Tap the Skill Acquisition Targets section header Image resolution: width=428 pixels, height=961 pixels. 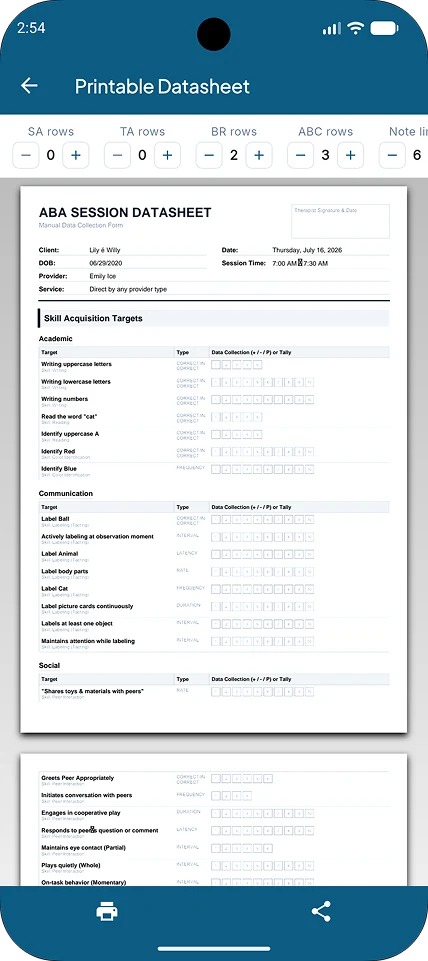(x=213, y=319)
